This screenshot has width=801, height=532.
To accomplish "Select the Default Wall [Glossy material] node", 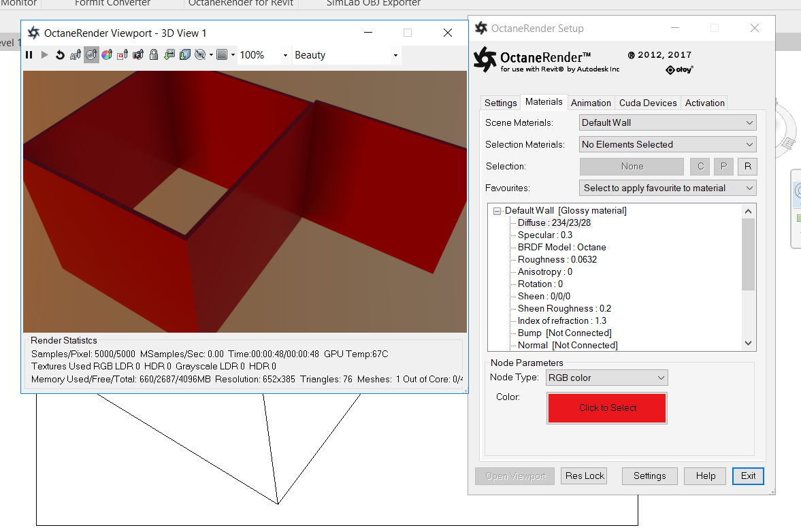I will click(x=566, y=210).
